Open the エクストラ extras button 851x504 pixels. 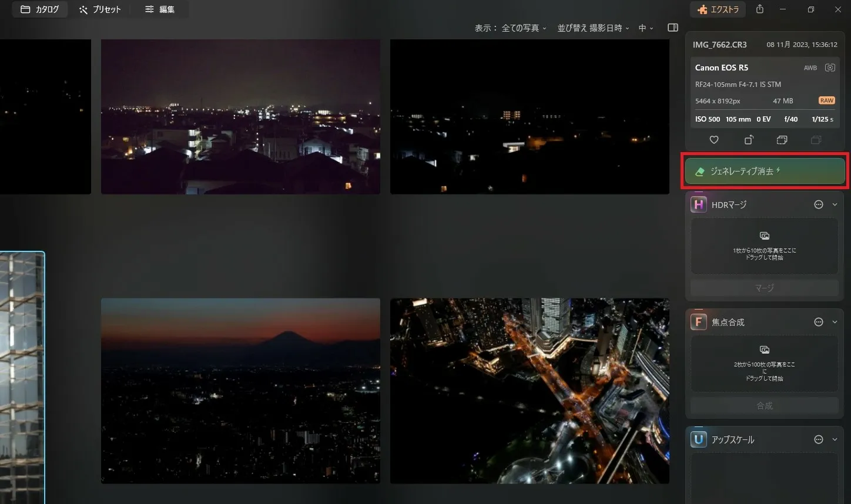coord(718,9)
